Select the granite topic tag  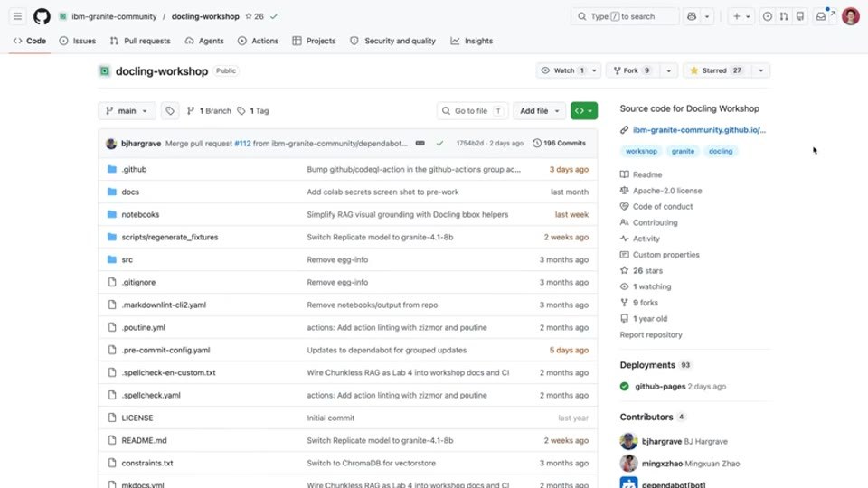click(x=683, y=151)
